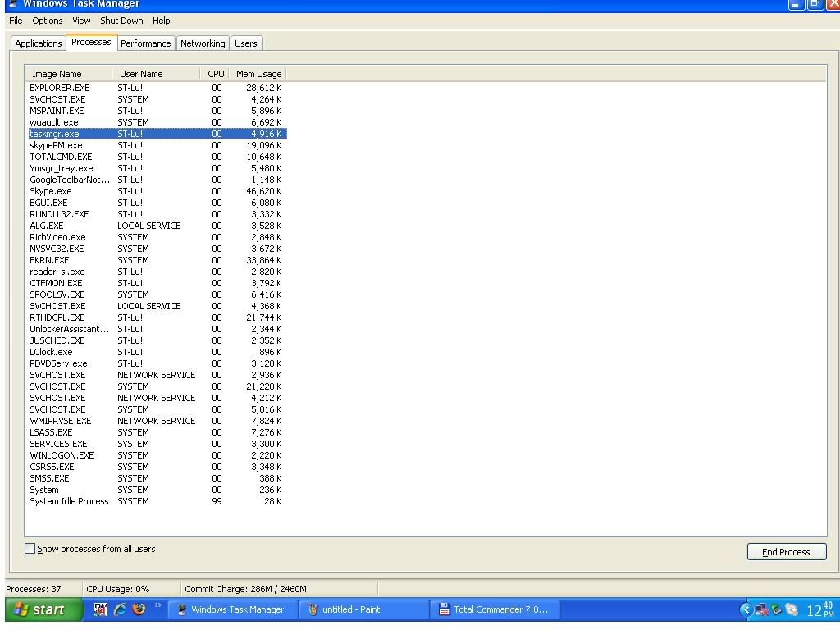
Task: Select the System Idle Process row
Action: (x=157, y=501)
